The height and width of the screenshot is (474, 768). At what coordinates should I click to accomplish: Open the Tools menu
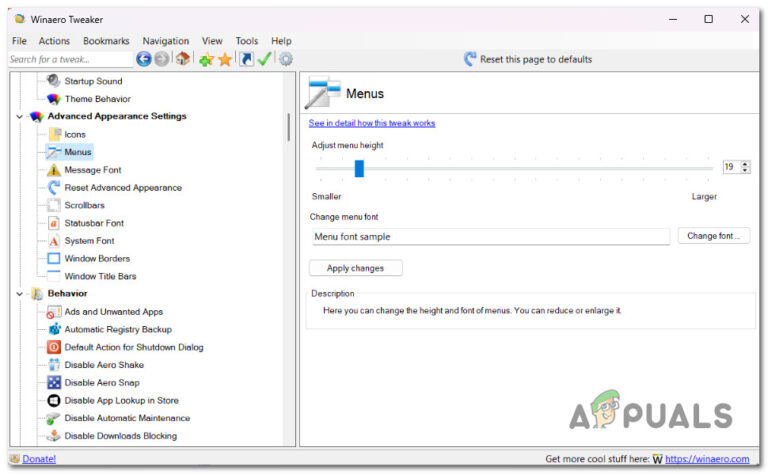246,41
